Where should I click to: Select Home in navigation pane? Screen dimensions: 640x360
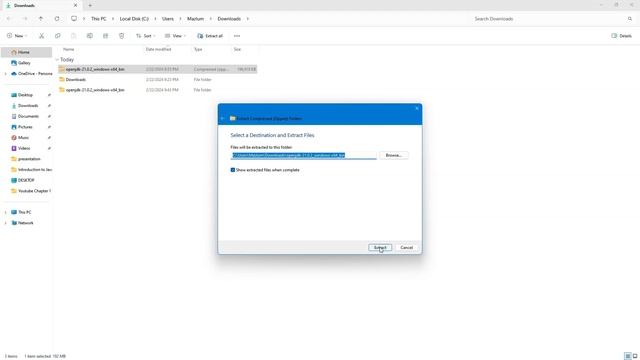pyautogui.click(x=27, y=52)
